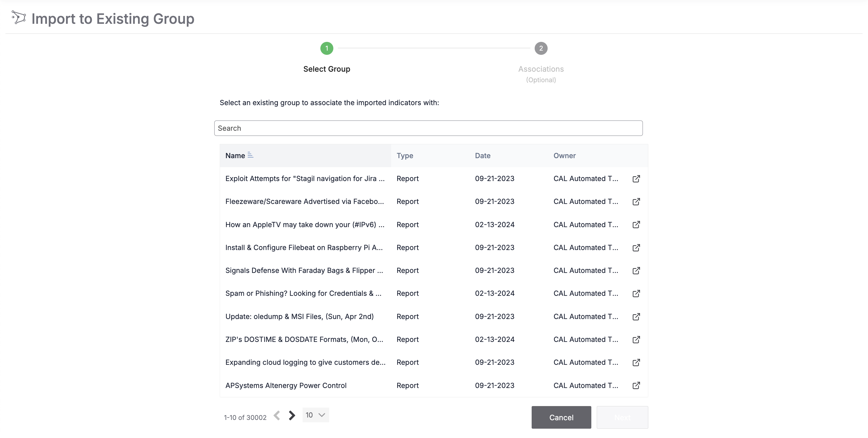Click the Cancel button
This screenshot has width=868, height=438.
tap(561, 418)
